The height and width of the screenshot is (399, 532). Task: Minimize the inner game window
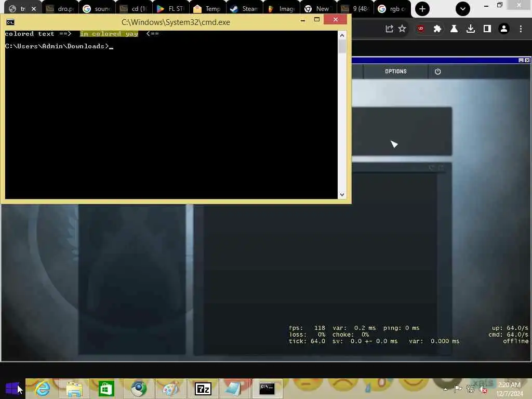point(521,60)
